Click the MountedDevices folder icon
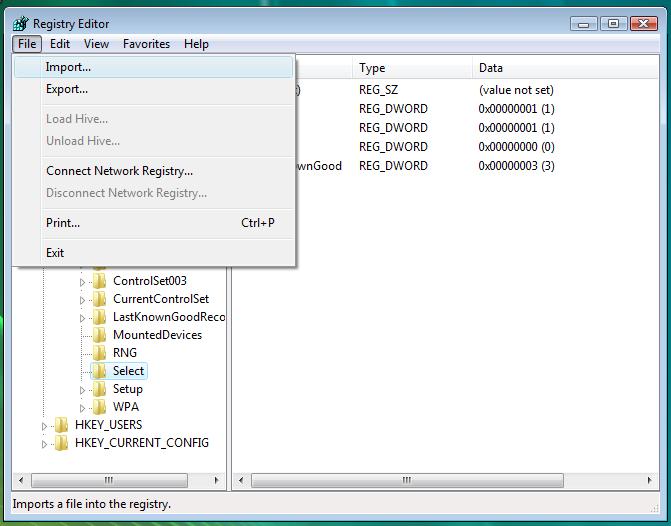The height and width of the screenshot is (526, 671). click(x=99, y=335)
